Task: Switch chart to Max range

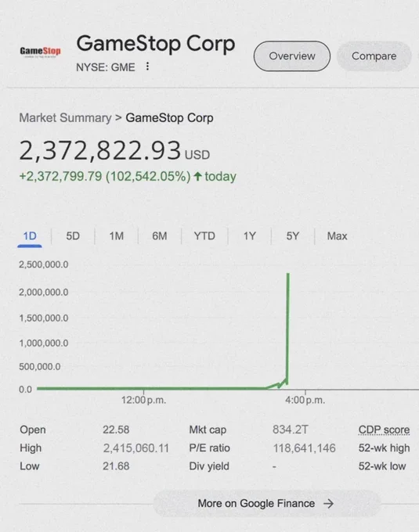Action: [x=337, y=236]
